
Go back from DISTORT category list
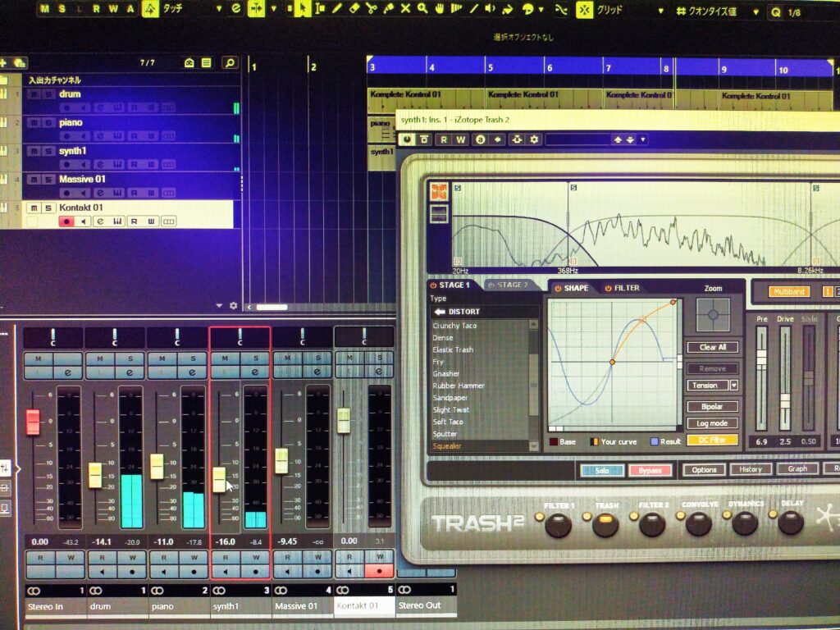click(x=440, y=312)
